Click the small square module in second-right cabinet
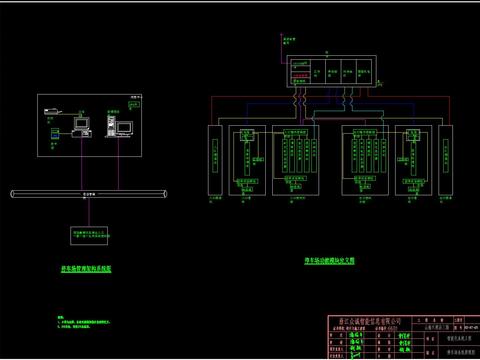Image resolution: width=480 pixels, height=360 pixels. 413,135
